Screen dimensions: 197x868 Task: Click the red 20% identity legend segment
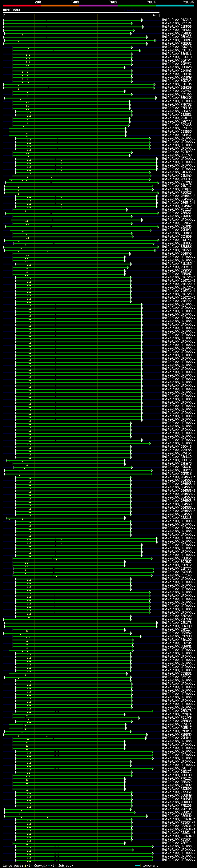click(22, 6)
